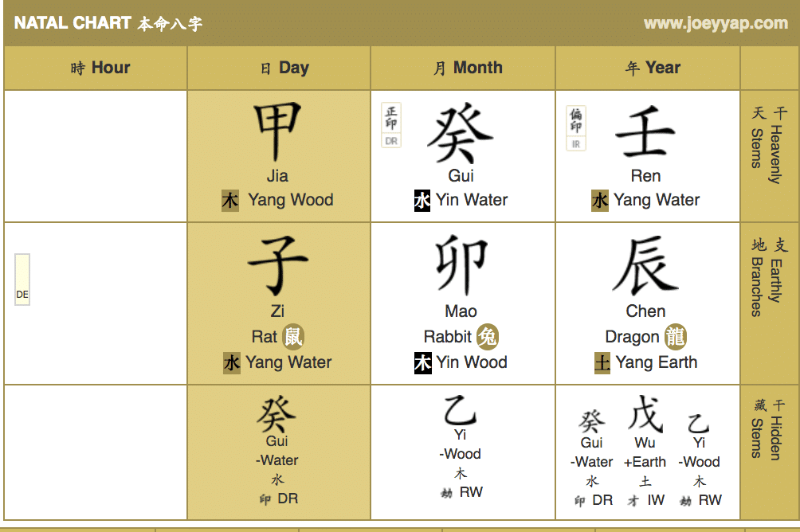Click the Jia day heavenly stem character
Screen dimensions: 800x532
tap(277, 132)
